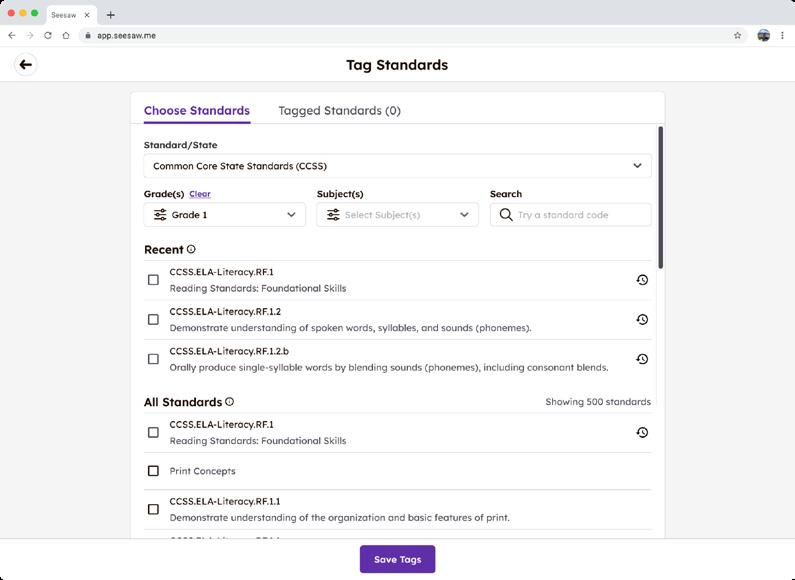Reload the page in the browser

click(x=47, y=35)
